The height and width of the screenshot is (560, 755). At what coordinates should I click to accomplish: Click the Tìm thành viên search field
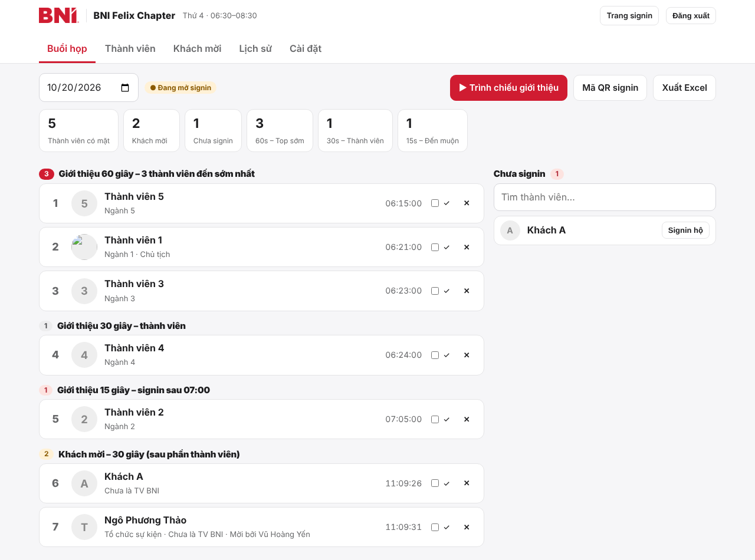(x=605, y=197)
